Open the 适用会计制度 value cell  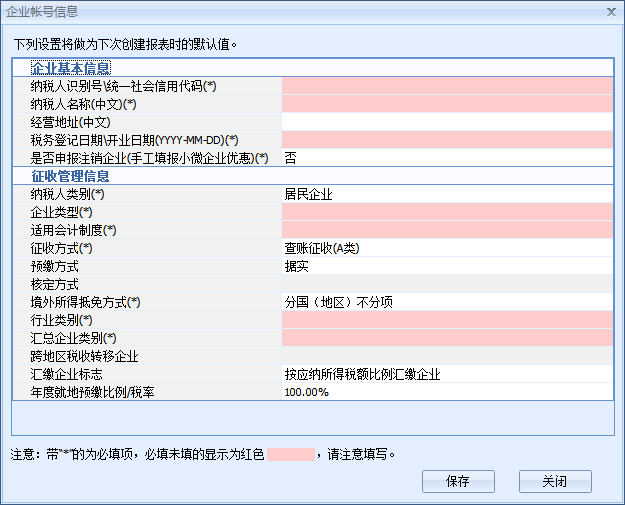(446, 230)
